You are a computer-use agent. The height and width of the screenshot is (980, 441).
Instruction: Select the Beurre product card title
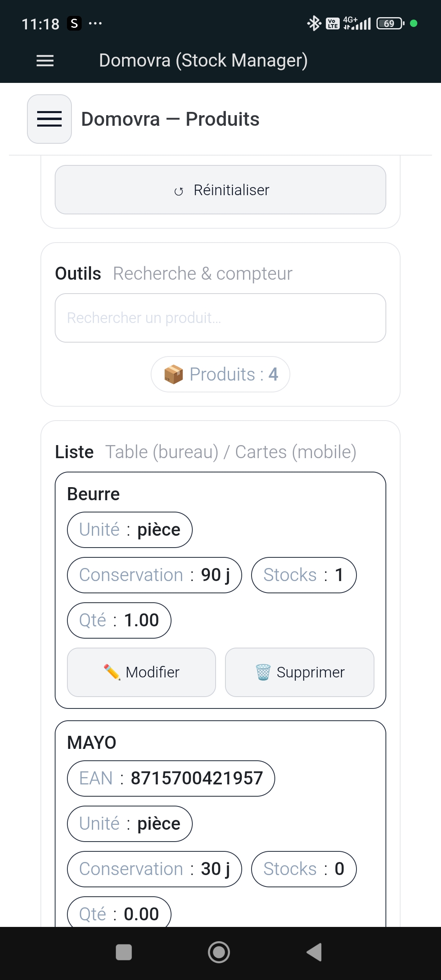94,494
